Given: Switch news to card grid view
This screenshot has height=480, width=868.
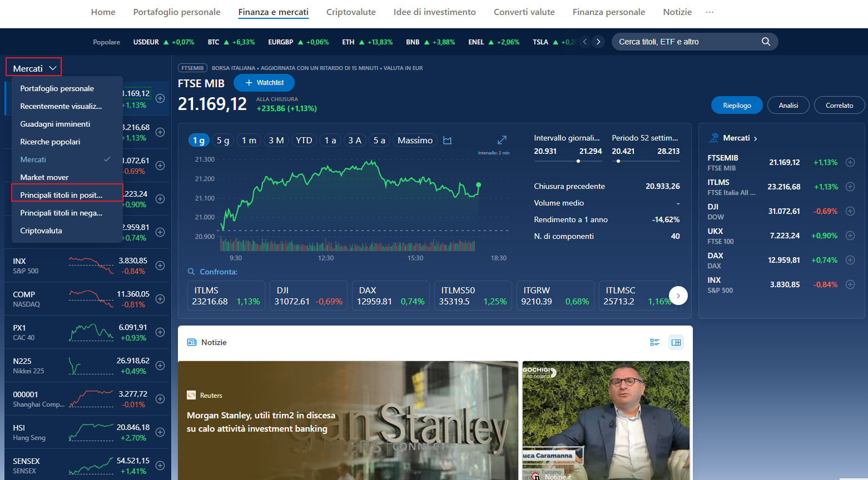Looking at the screenshot, I should (x=676, y=342).
